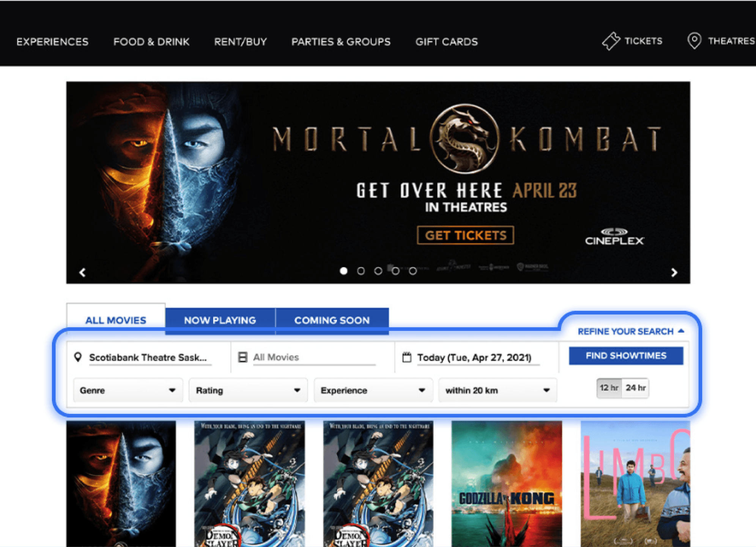This screenshot has width=756, height=547.
Task: Click the calendar icon next to Today
Action: [x=406, y=357]
